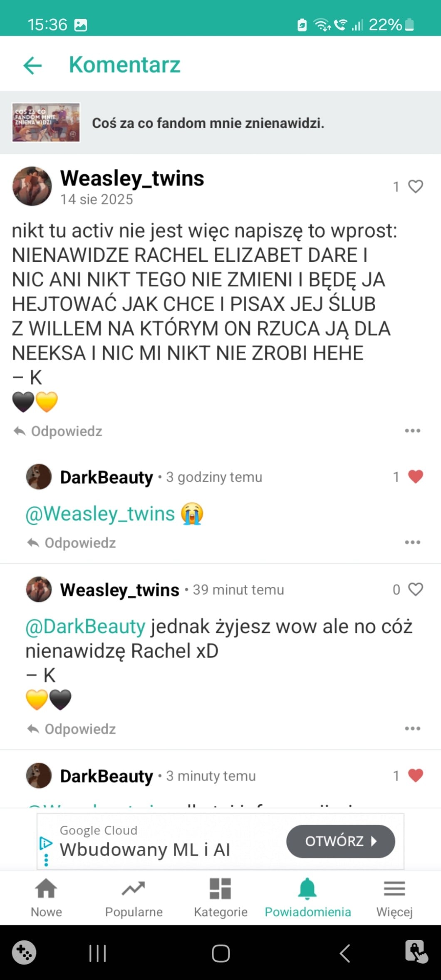The image size is (441, 980).
Task: Unlike DarkBeauty's 3 godziny temu reply
Action: point(415,476)
